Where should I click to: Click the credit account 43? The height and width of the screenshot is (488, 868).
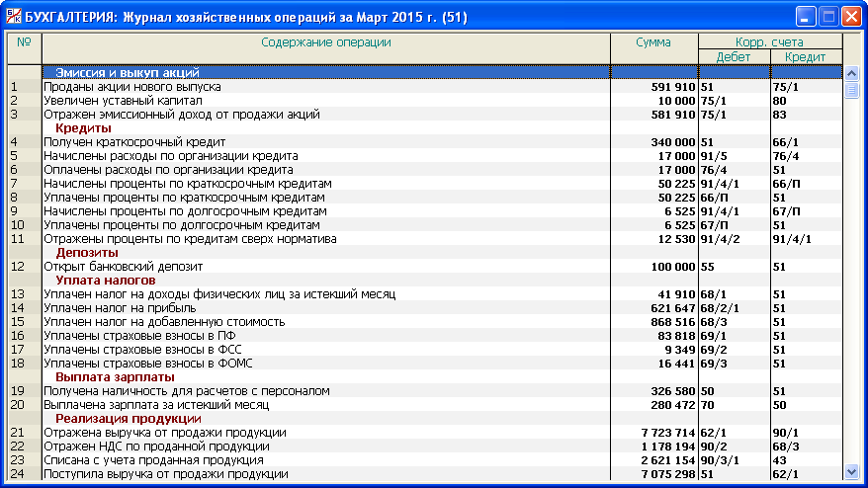pyautogui.click(x=779, y=460)
